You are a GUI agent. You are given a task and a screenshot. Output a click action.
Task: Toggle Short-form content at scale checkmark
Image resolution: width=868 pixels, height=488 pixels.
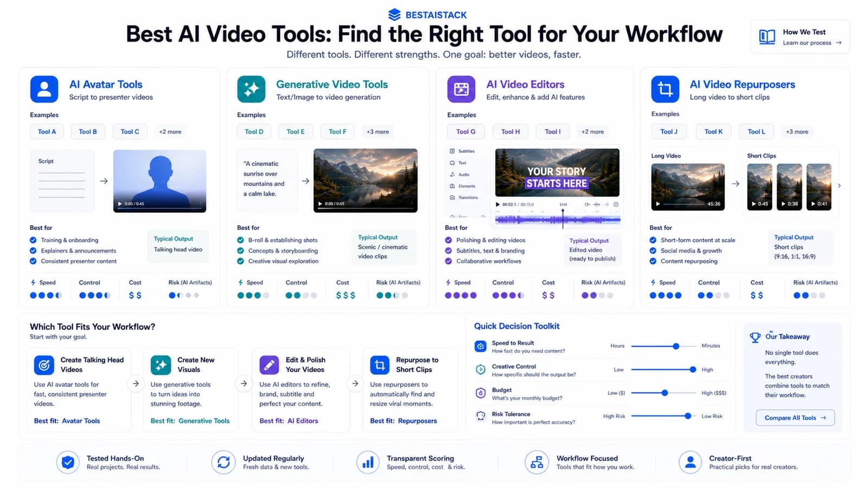pyautogui.click(x=653, y=240)
